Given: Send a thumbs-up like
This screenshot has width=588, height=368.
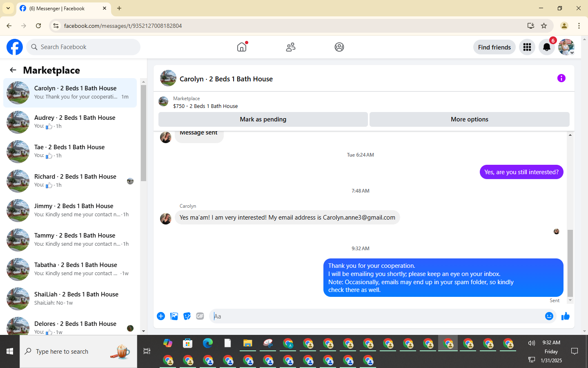Looking at the screenshot, I should tap(566, 316).
